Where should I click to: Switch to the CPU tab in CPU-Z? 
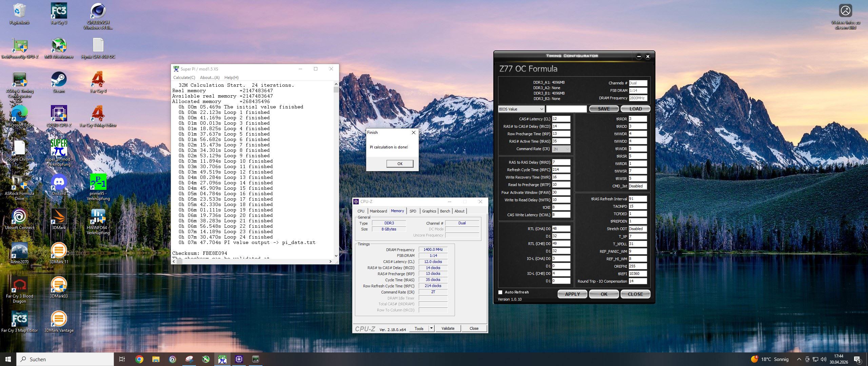pos(361,211)
